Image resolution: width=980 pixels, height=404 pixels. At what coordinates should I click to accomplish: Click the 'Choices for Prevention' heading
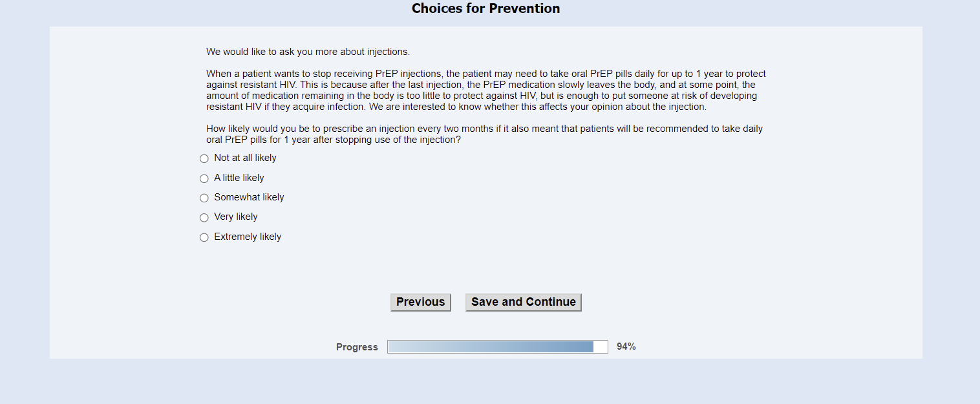point(486,8)
